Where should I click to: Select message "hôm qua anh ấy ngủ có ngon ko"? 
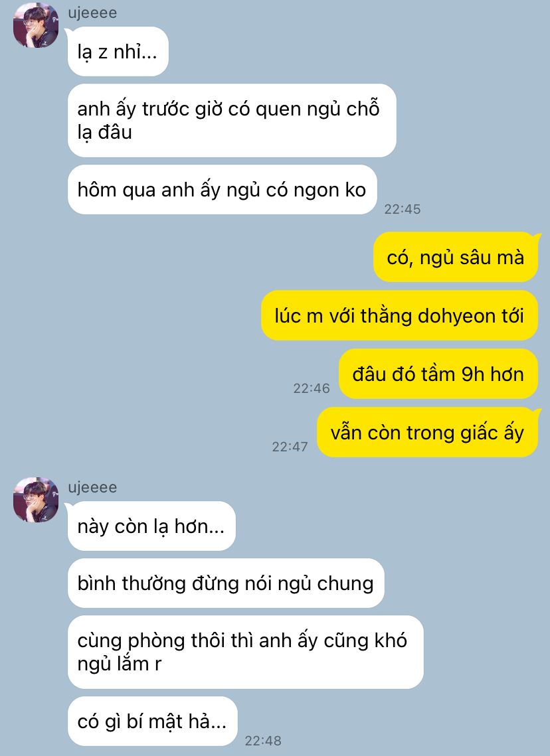[x=222, y=189]
